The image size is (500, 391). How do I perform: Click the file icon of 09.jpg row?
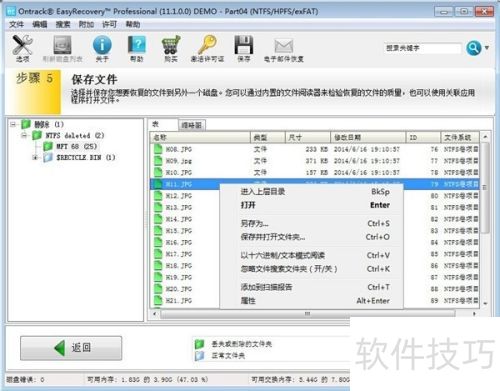[x=158, y=161]
